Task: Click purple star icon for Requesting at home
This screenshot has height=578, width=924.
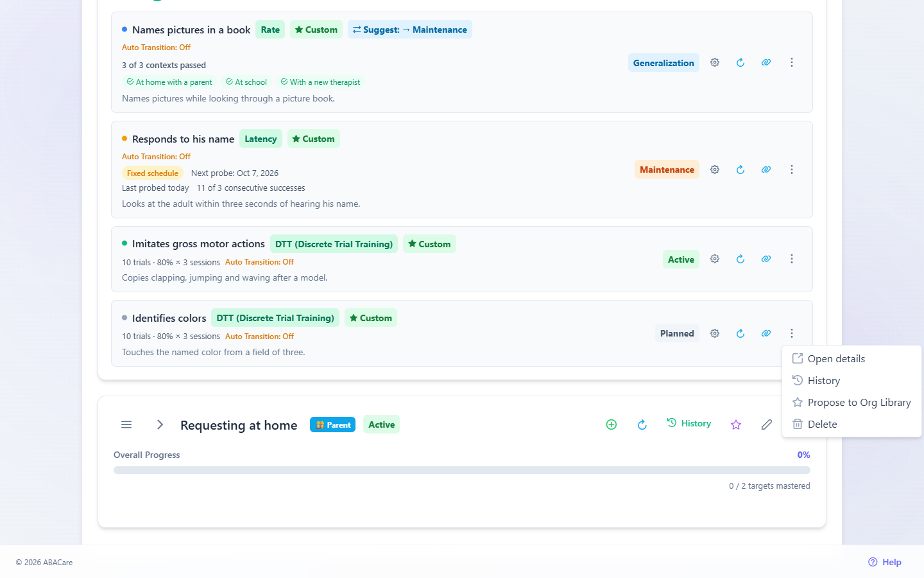Action: click(x=736, y=425)
